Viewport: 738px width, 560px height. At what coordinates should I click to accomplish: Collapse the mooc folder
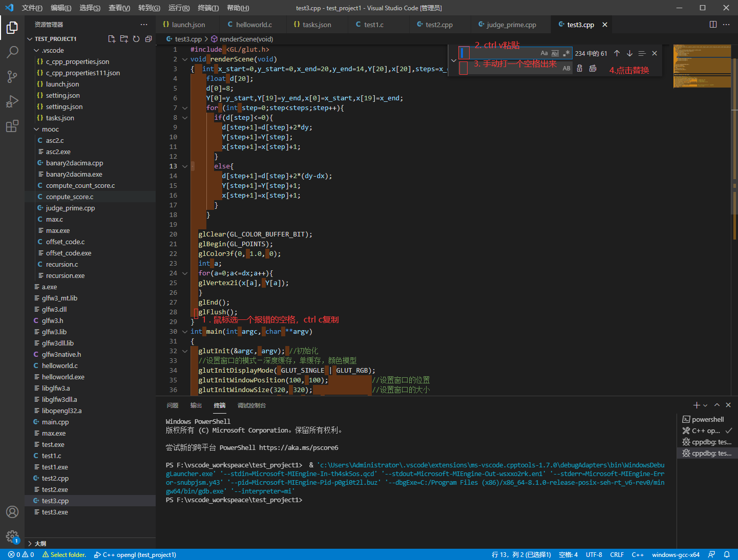pyautogui.click(x=37, y=129)
